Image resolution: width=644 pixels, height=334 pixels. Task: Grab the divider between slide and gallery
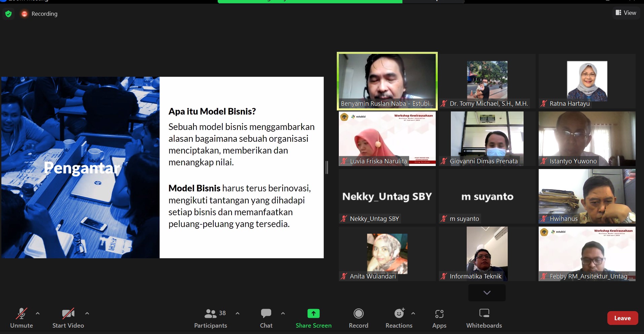point(327,167)
